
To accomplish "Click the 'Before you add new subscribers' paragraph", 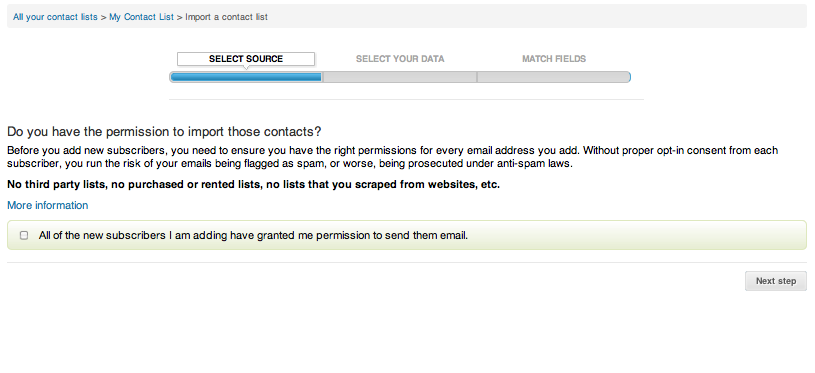I will click(392, 157).
